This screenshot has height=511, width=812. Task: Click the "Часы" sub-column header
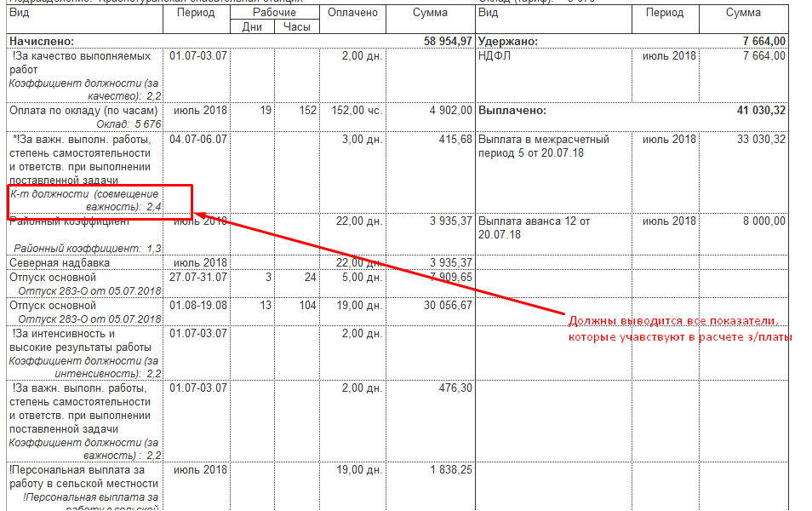click(x=296, y=26)
